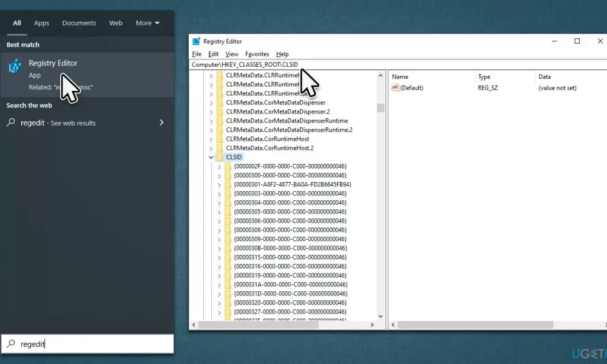The height and width of the screenshot is (364, 607).
Task: Click values pane horizontal scrollbar thumb
Action: pos(475,325)
